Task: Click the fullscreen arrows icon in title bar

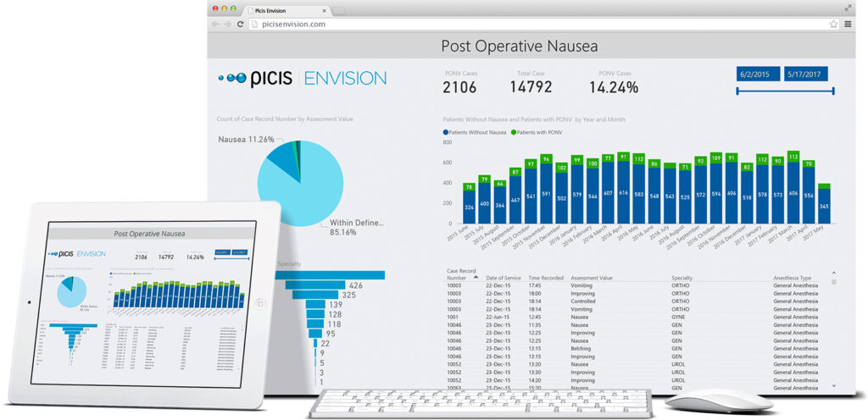Action: click(x=848, y=8)
